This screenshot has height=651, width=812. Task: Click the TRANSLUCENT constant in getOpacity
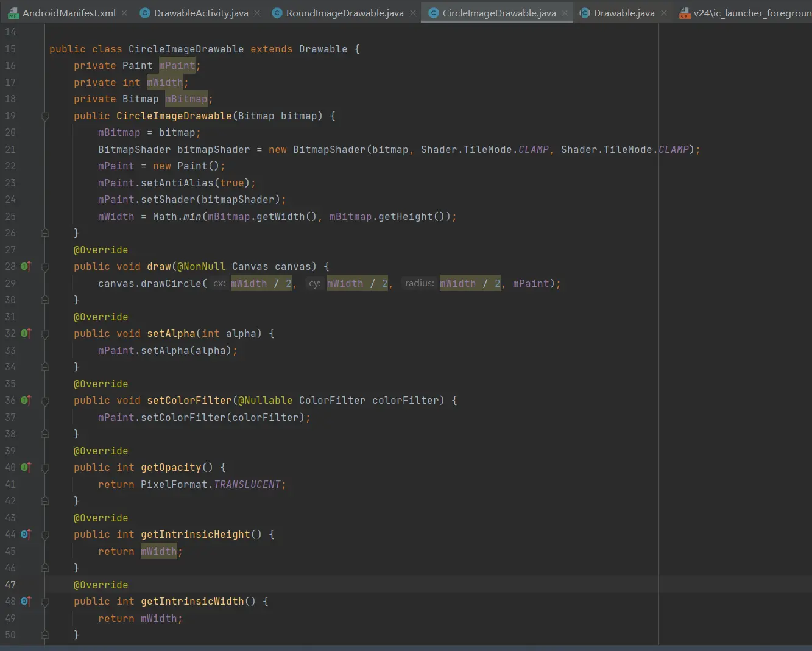(x=247, y=485)
